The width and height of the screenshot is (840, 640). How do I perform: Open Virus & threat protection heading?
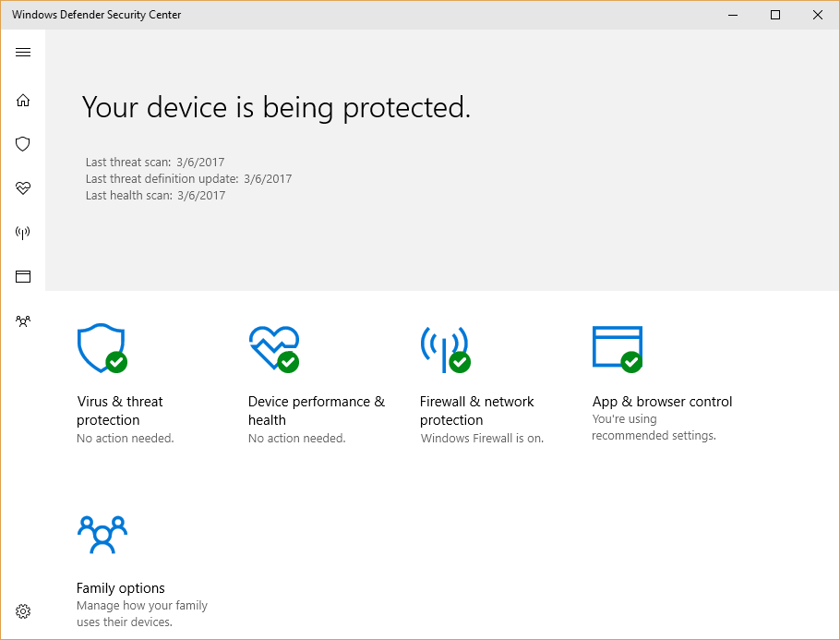click(x=119, y=411)
